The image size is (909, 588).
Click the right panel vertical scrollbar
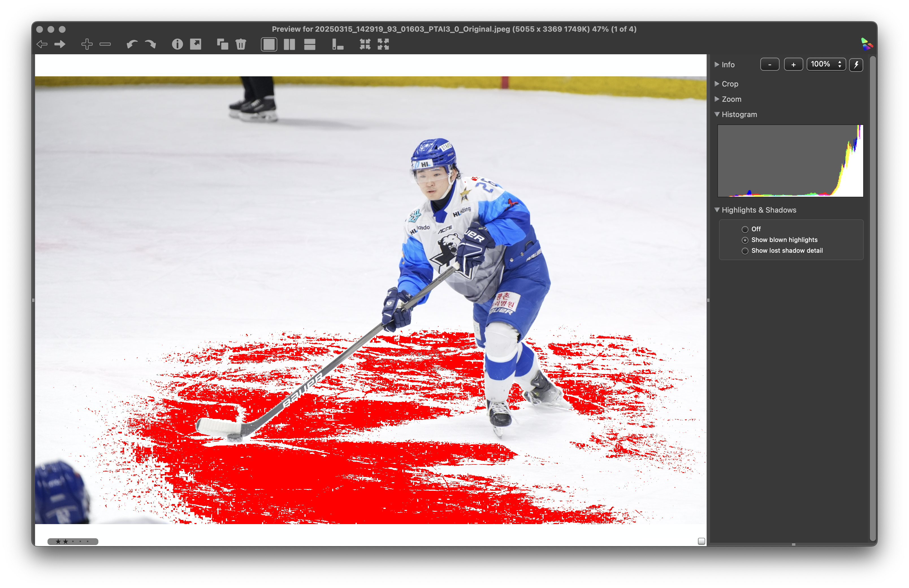[x=873, y=298]
